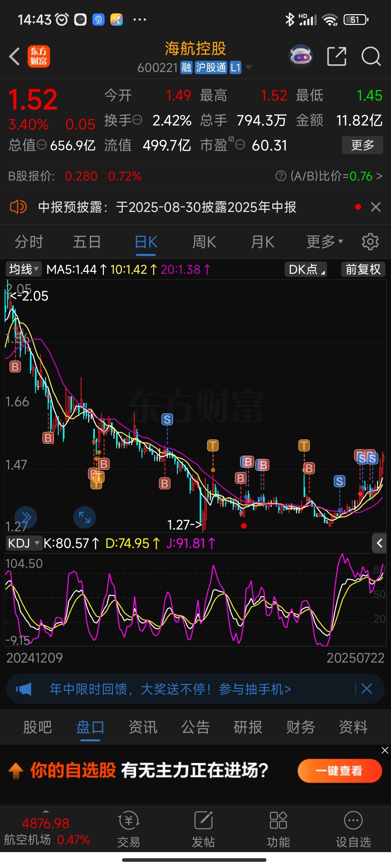This screenshot has width=391, height=868.
Task: Tap the 一键查看 button
Action: coord(340,771)
